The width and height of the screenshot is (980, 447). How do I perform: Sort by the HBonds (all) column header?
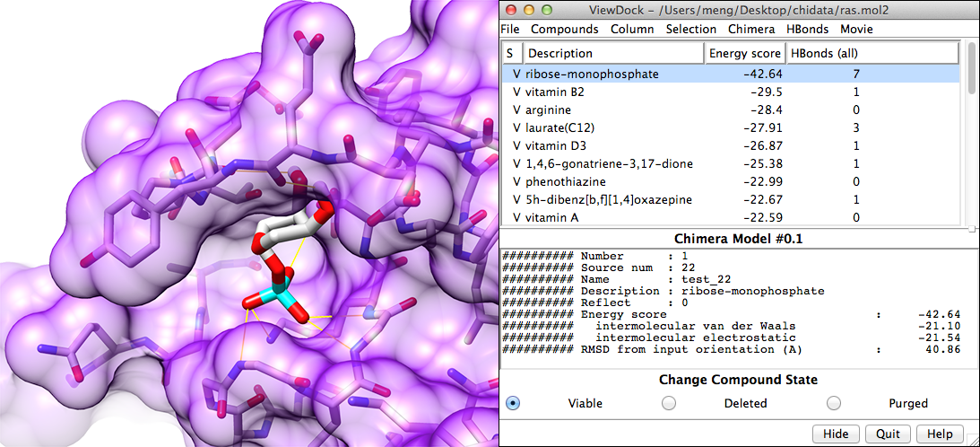(872, 53)
